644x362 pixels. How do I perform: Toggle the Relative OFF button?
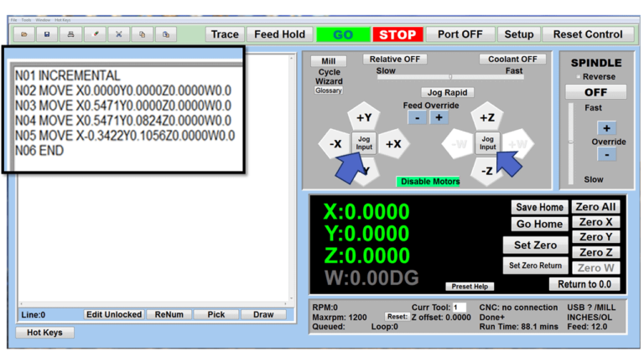click(x=395, y=59)
